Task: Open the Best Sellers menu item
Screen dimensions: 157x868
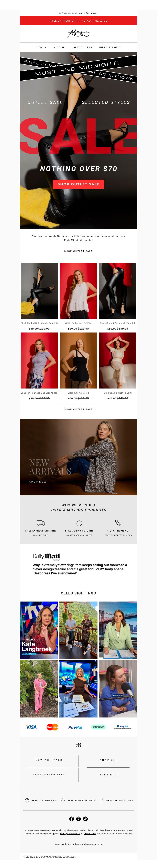Action: (x=83, y=47)
